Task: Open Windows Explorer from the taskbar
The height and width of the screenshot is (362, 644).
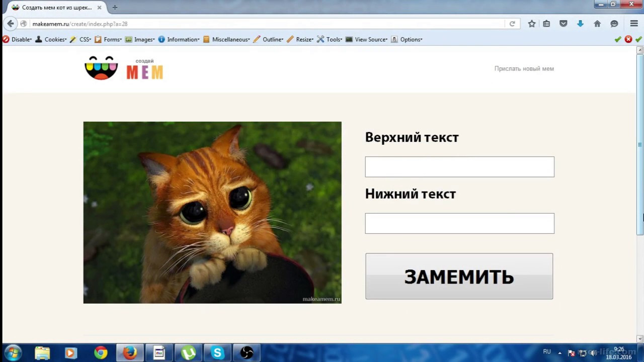Action: (42, 353)
